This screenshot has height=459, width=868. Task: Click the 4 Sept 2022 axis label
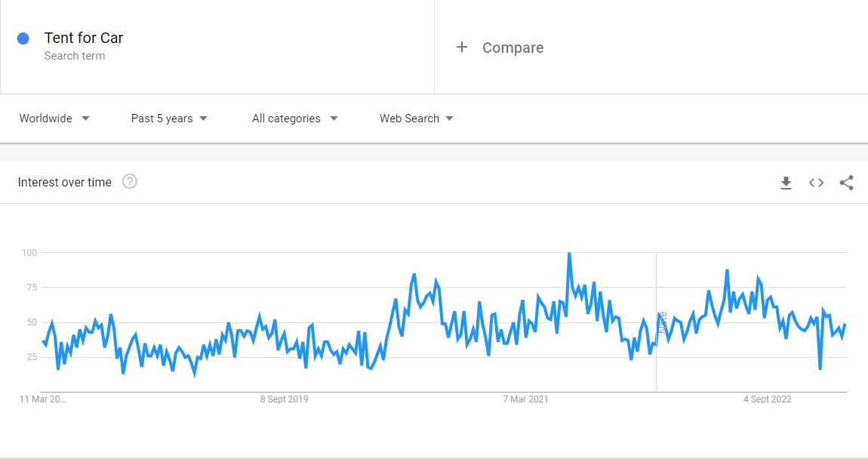pyautogui.click(x=767, y=399)
